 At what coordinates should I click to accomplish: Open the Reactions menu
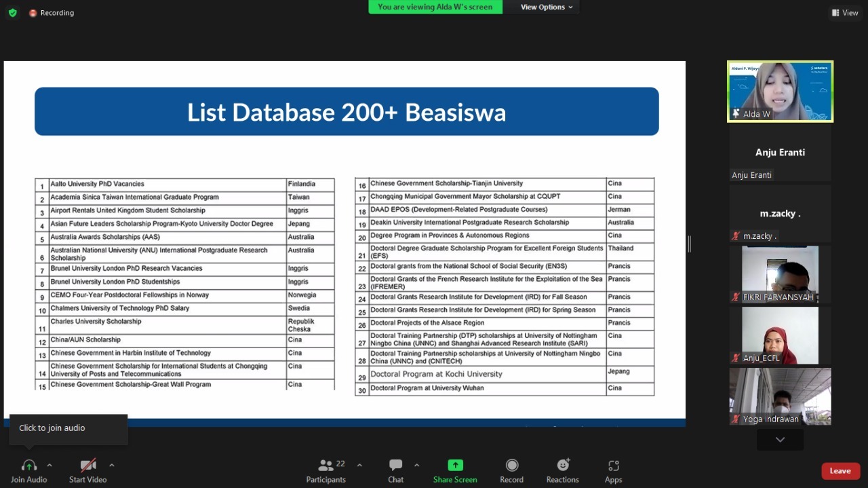[x=563, y=470]
